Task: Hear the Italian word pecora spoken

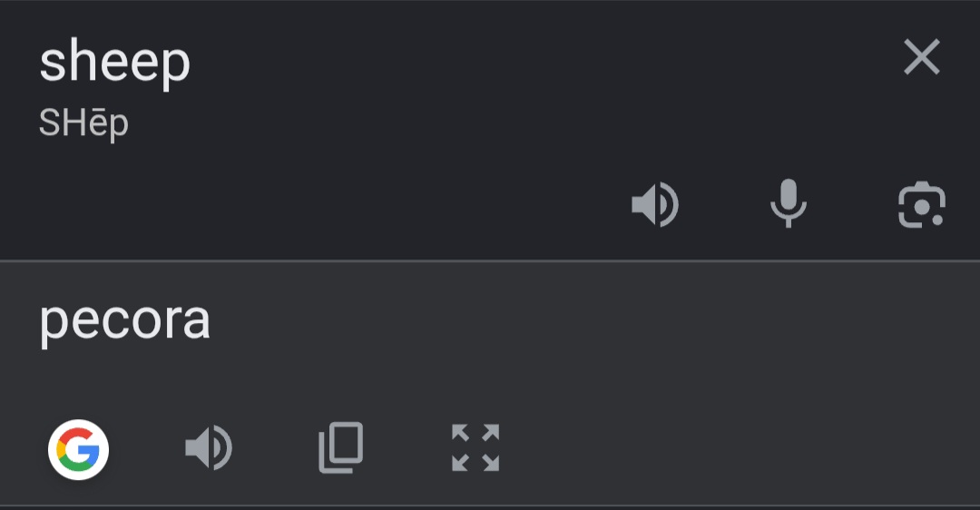Action: (x=209, y=447)
